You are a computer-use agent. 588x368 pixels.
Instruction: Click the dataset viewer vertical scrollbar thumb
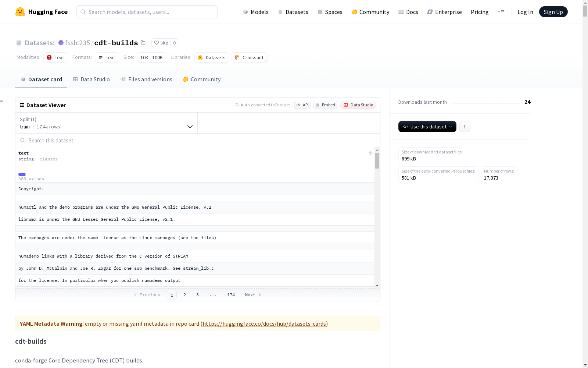(377, 161)
